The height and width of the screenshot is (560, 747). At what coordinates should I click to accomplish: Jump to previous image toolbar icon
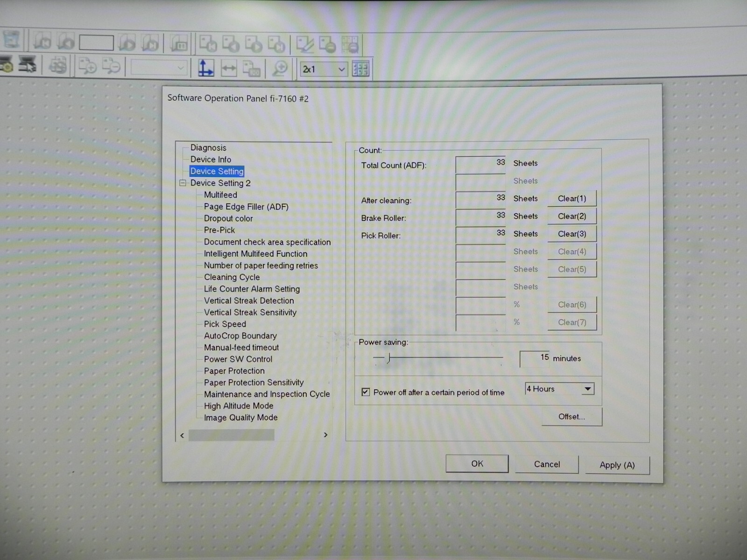(x=231, y=44)
